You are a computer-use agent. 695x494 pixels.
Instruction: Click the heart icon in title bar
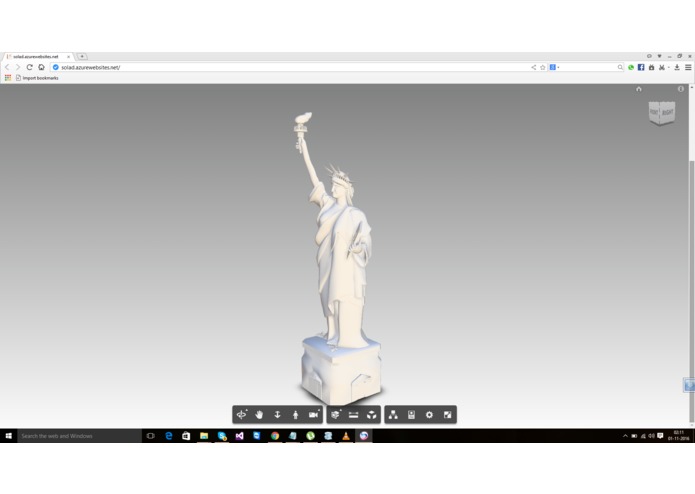tap(659, 56)
